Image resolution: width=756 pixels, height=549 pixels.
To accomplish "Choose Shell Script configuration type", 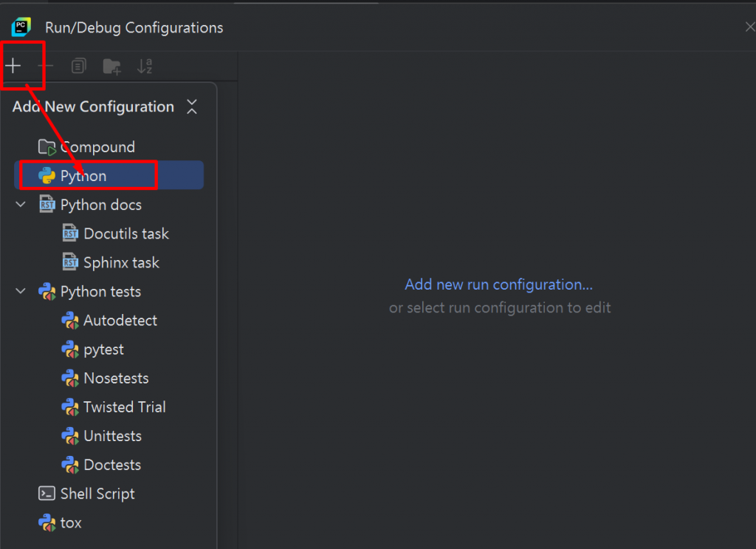I will 97,494.
